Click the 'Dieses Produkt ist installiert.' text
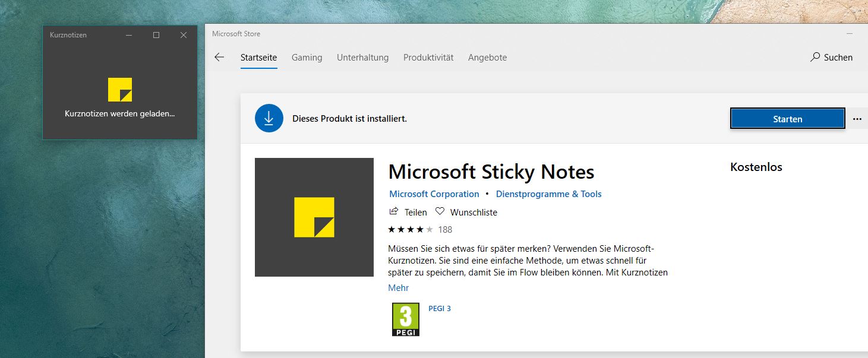Image resolution: width=868 pixels, height=358 pixels. pyautogui.click(x=349, y=119)
